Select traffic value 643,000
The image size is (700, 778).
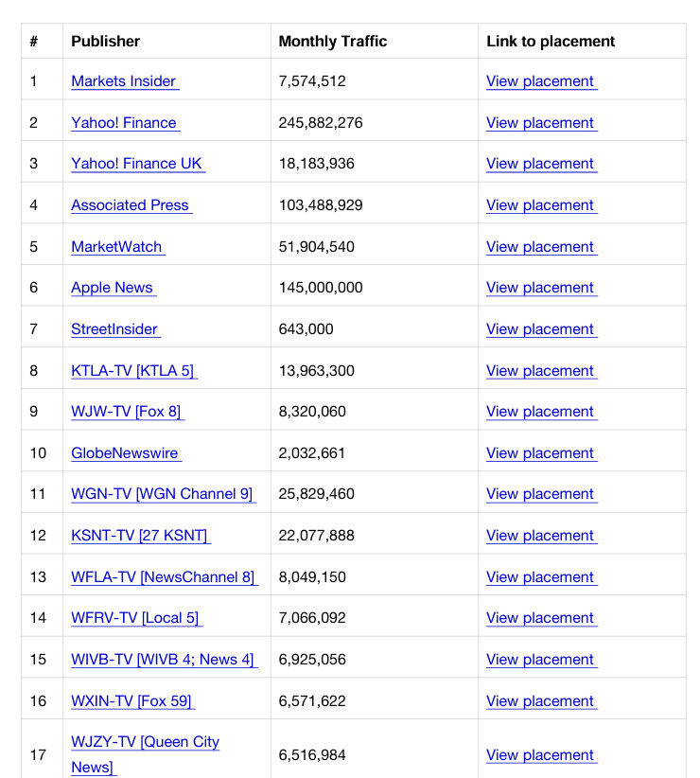(x=306, y=329)
